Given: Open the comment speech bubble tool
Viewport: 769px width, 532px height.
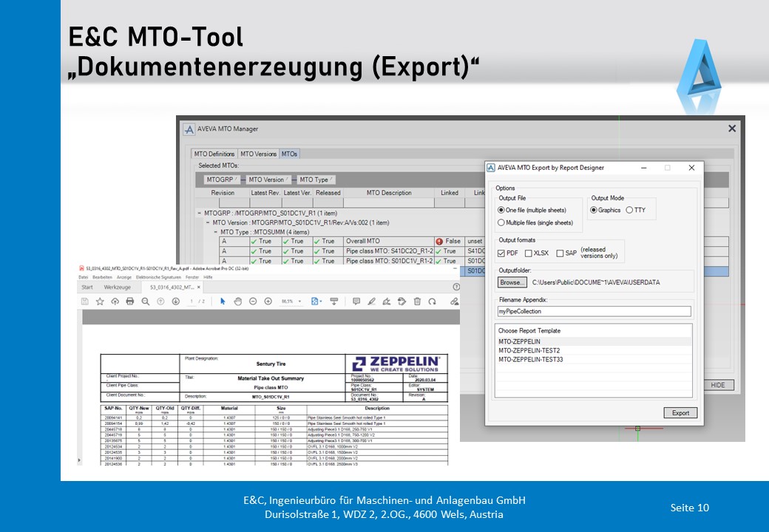Looking at the screenshot, I should tap(356, 301).
